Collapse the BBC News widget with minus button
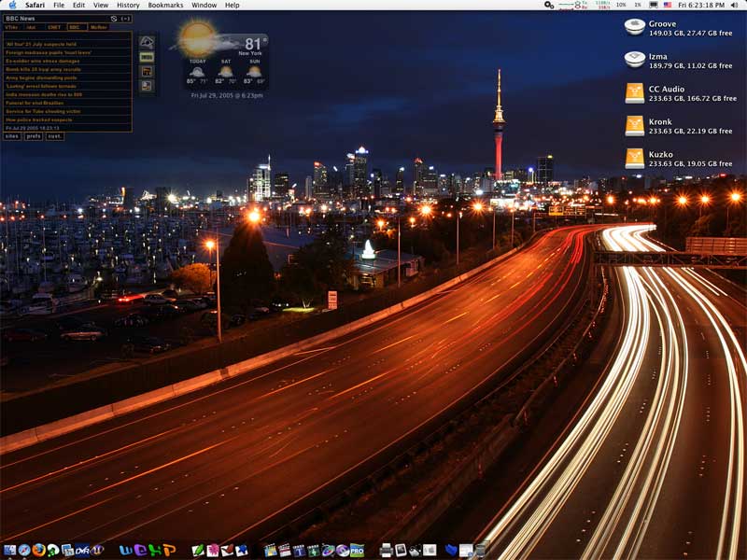 tap(125, 19)
